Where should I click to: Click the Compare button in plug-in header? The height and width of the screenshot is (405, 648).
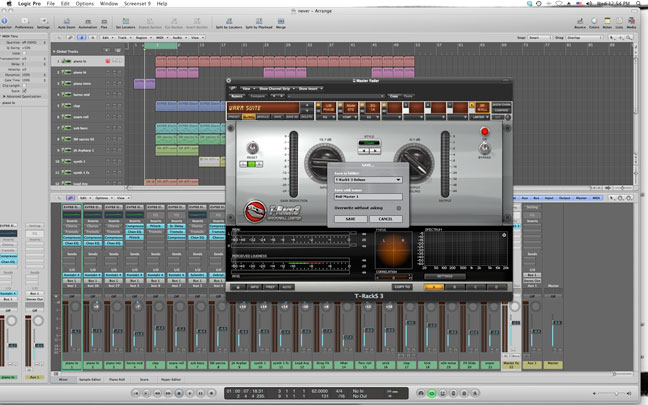[x=257, y=96]
